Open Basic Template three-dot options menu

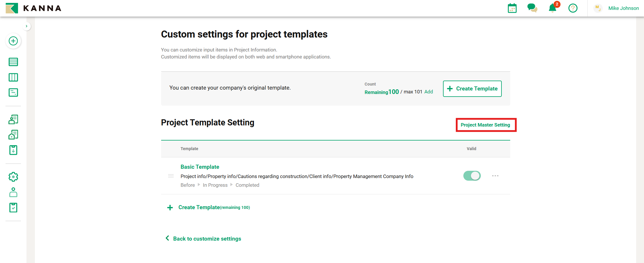click(495, 176)
